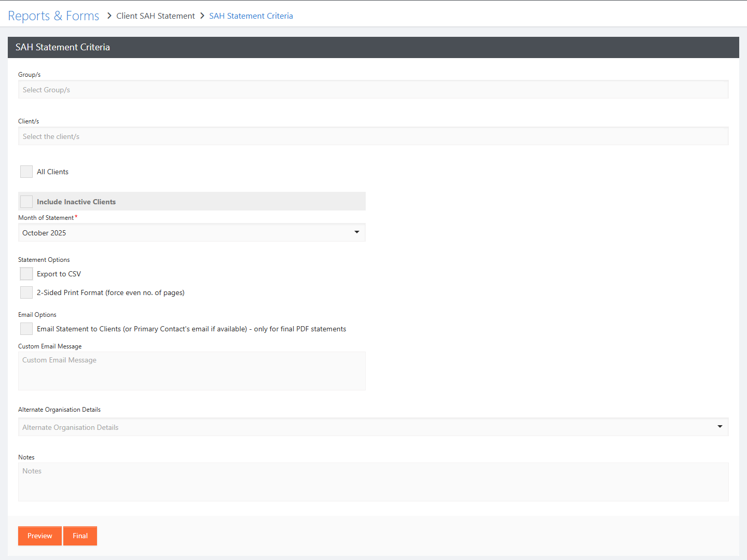
Task: Open the Month of Statement dropdown
Action: click(x=192, y=233)
